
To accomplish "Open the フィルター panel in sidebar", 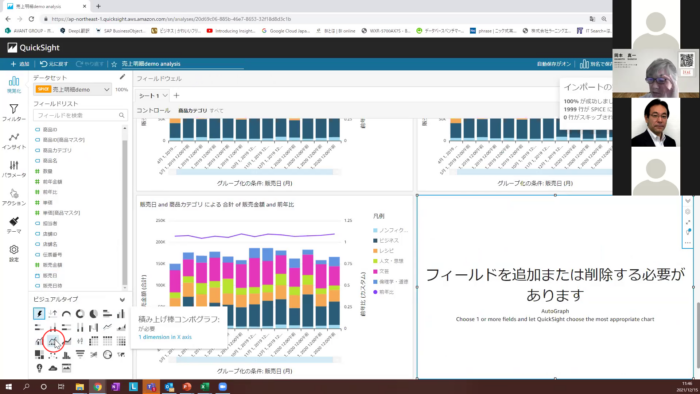I will tap(14, 113).
